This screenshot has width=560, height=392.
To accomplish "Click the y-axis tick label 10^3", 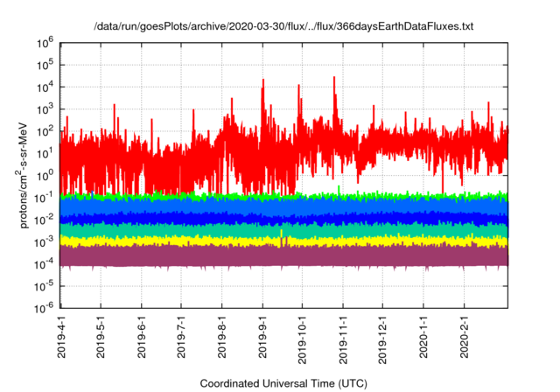I will (45, 109).
